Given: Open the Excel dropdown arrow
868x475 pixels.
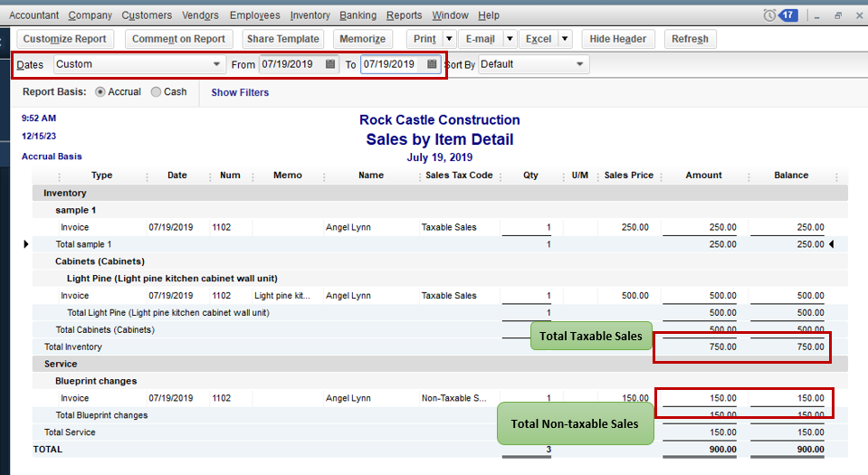Looking at the screenshot, I should coord(565,39).
